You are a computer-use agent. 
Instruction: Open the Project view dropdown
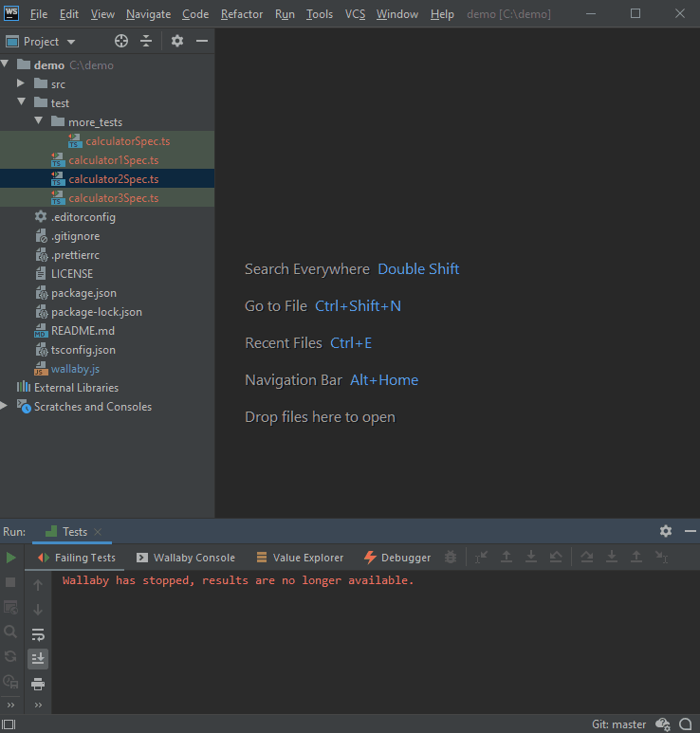click(71, 42)
